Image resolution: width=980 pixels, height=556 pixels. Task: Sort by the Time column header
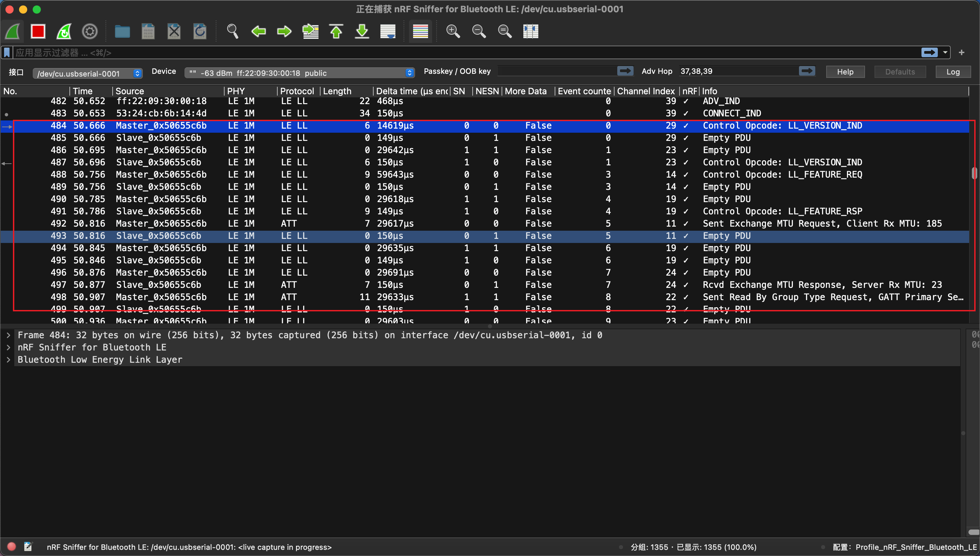[91, 91]
